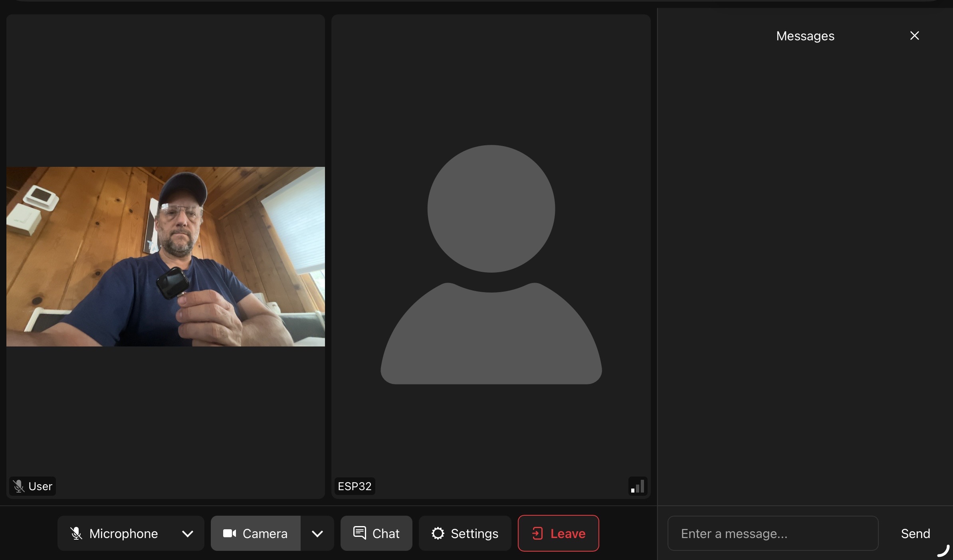953x560 pixels.
Task: Click the ESP32 participant name label
Action: pyautogui.click(x=355, y=486)
